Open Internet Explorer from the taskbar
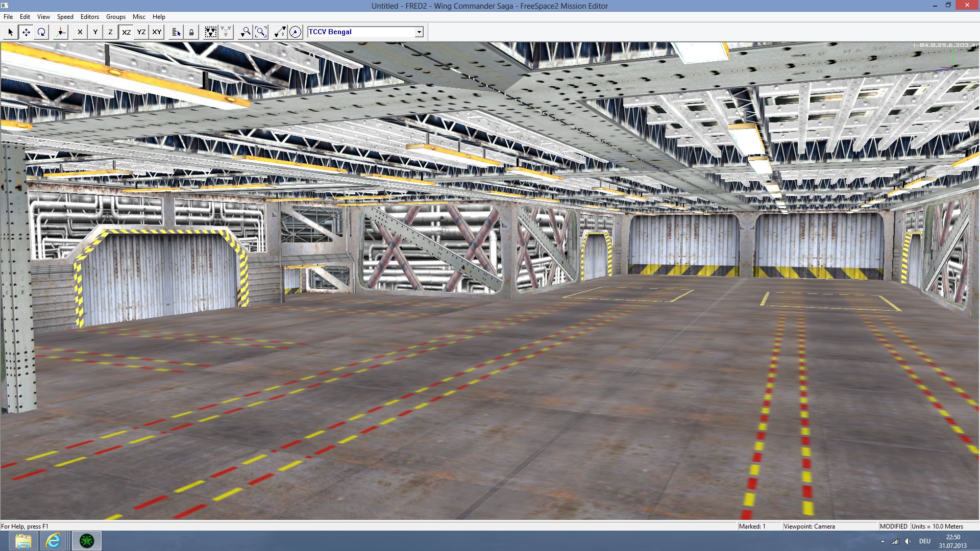 (53, 541)
